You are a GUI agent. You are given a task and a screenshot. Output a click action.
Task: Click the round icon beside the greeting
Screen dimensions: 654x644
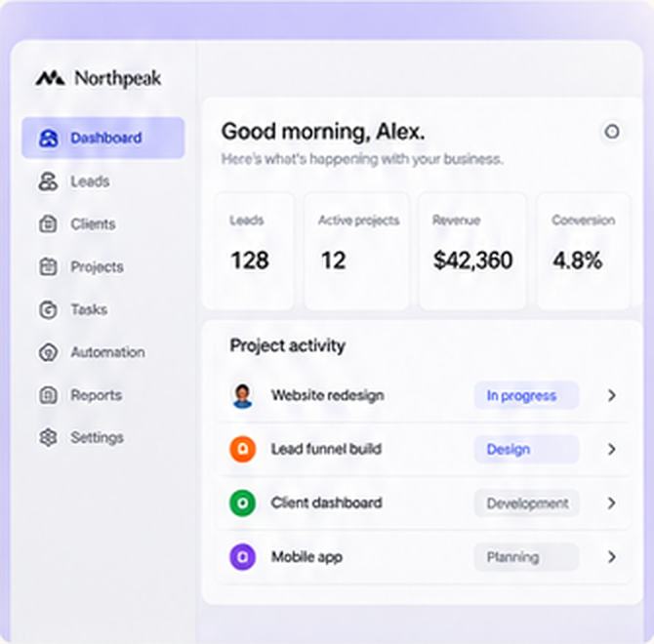click(612, 132)
